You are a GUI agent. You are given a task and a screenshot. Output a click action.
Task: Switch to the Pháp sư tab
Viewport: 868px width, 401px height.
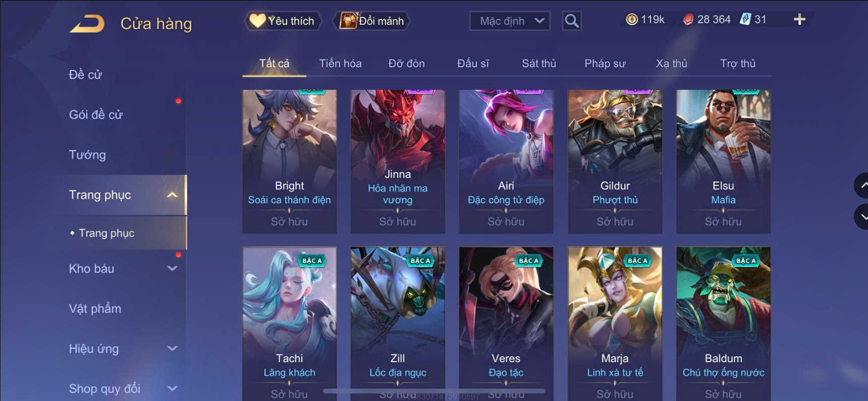(x=605, y=63)
